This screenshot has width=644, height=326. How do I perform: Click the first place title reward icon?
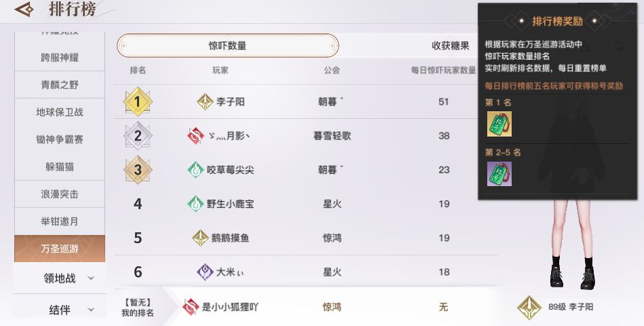coord(499,124)
